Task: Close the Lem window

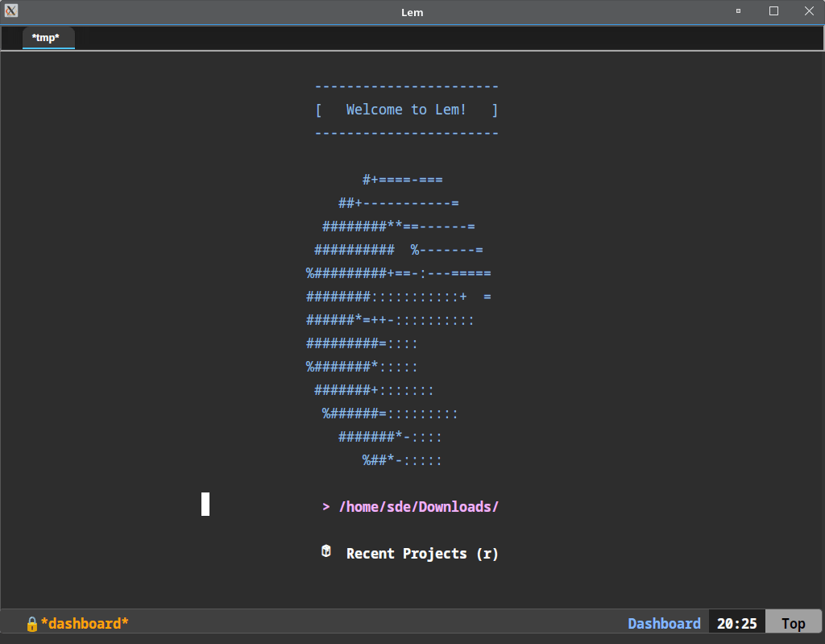Action: (809, 11)
